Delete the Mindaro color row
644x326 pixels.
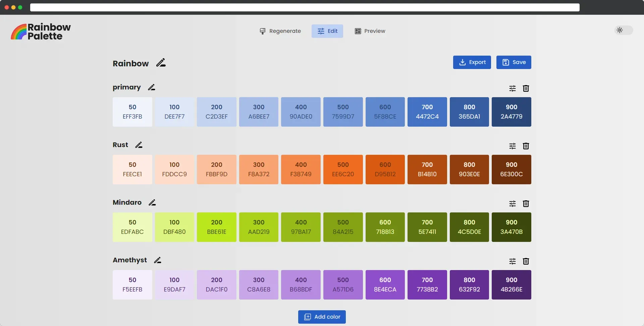coord(526,203)
